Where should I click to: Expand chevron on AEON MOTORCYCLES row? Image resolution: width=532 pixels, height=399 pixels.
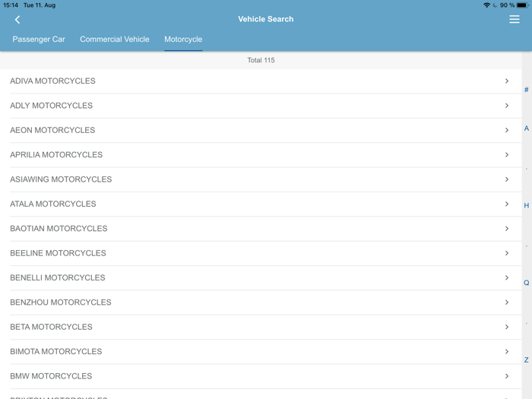(507, 130)
